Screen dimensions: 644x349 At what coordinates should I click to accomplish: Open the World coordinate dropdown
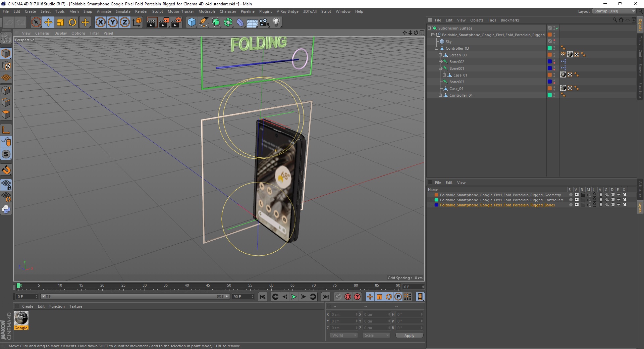pos(344,335)
